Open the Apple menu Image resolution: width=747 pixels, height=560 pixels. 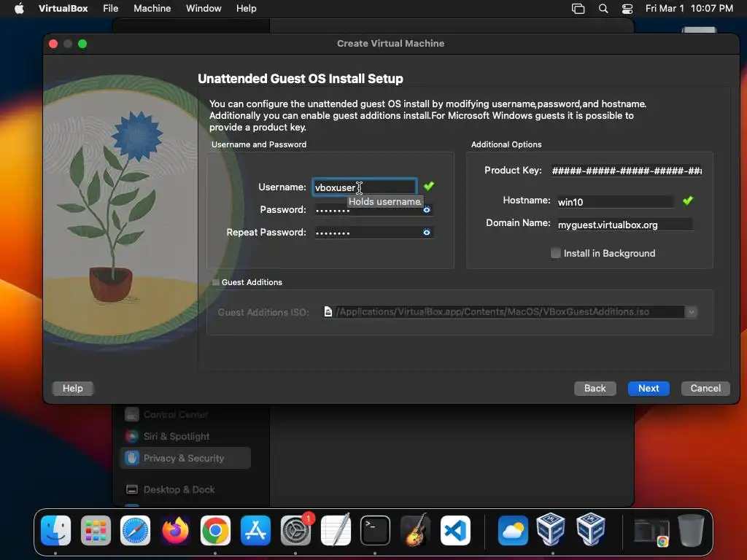coord(19,9)
